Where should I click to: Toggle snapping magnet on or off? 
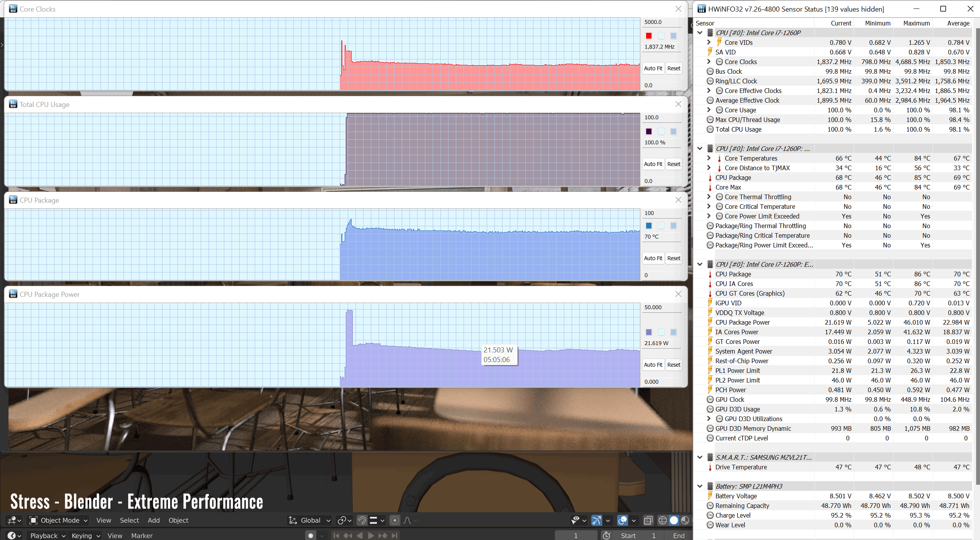(362, 520)
